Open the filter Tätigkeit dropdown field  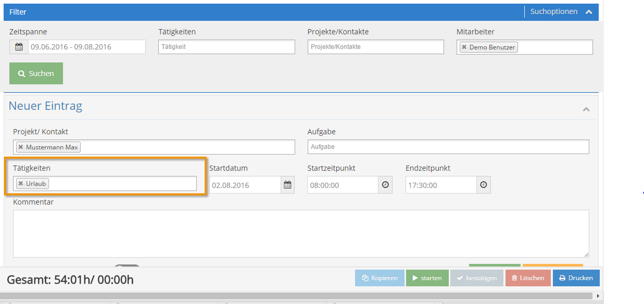(x=227, y=47)
